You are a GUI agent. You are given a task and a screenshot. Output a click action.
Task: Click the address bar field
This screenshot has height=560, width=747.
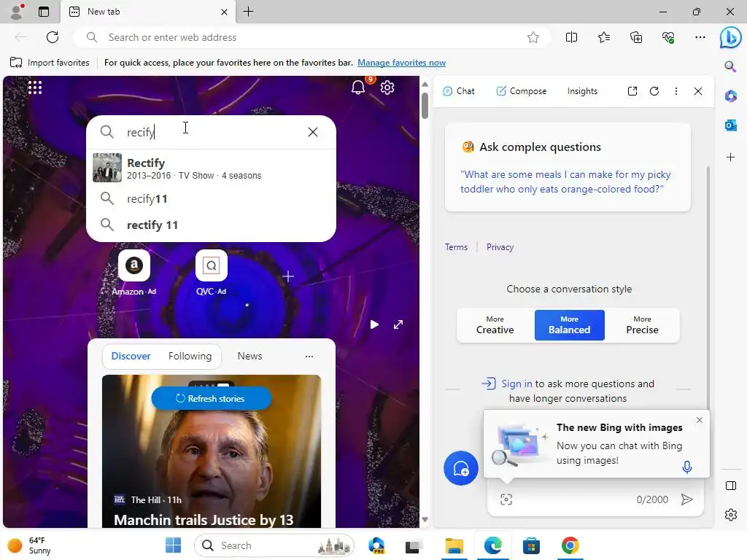coord(312,38)
